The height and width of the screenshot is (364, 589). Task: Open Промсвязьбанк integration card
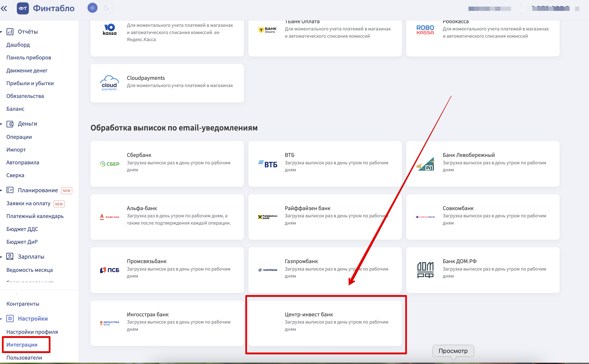point(167,270)
